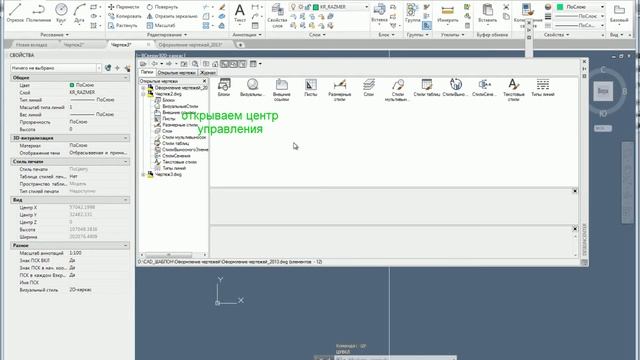Image resolution: width=640 pixels, height=360 pixels.
Task: Switch to the Папки tab
Action: point(147,72)
